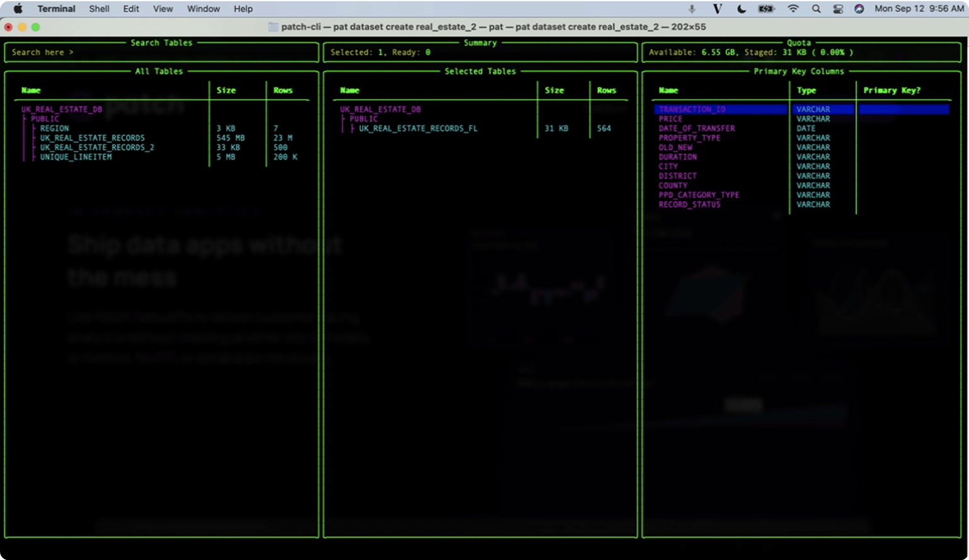Click Rows header in Selected Tables panel
Image resolution: width=969 pixels, height=560 pixels.
point(607,90)
